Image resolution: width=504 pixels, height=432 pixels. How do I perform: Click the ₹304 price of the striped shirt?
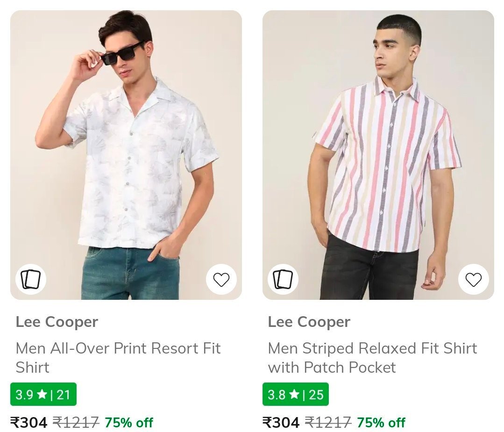pyautogui.click(x=281, y=423)
